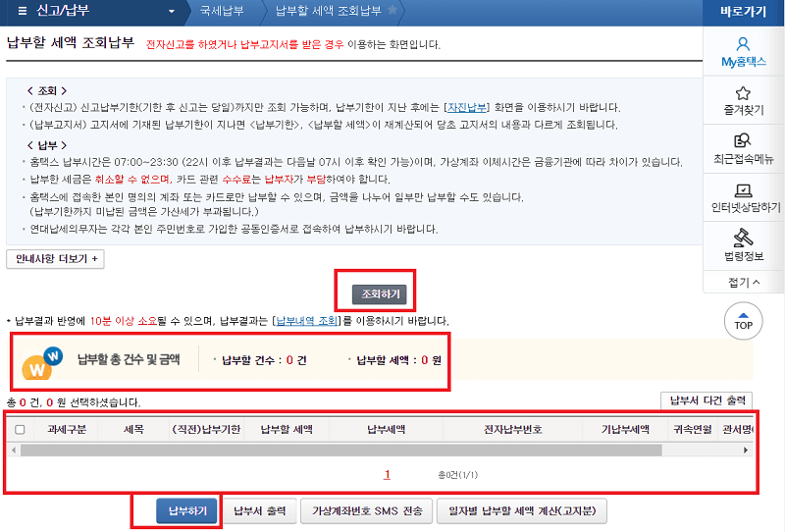The height and width of the screenshot is (532, 785).
Task: Toggle the favorite star next to breadcrumb
Action: click(393, 10)
